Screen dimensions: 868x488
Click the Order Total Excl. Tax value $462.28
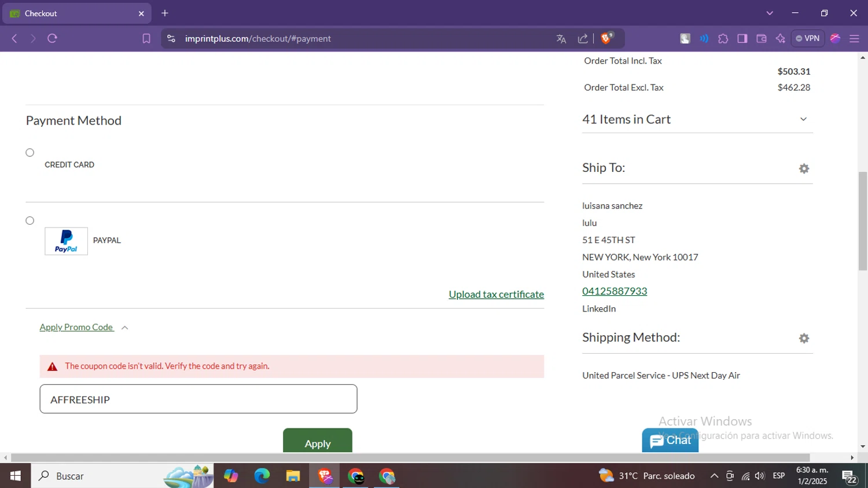pyautogui.click(x=794, y=87)
